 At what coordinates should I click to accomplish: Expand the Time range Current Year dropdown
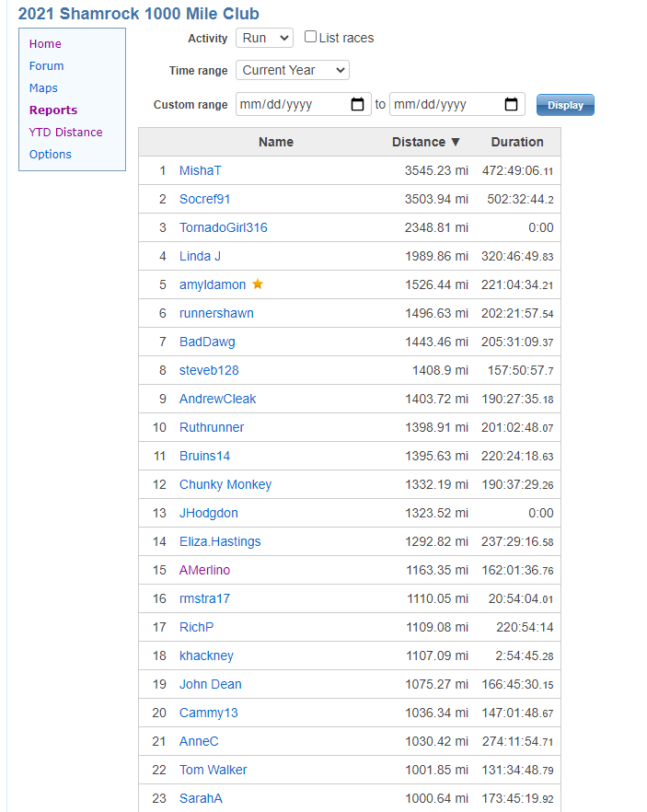tap(293, 70)
